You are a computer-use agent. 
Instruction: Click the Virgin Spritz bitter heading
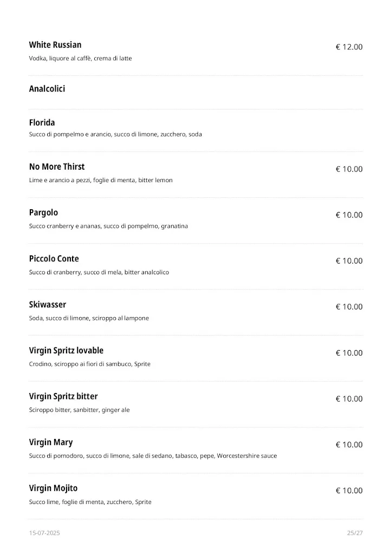click(x=63, y=397)
